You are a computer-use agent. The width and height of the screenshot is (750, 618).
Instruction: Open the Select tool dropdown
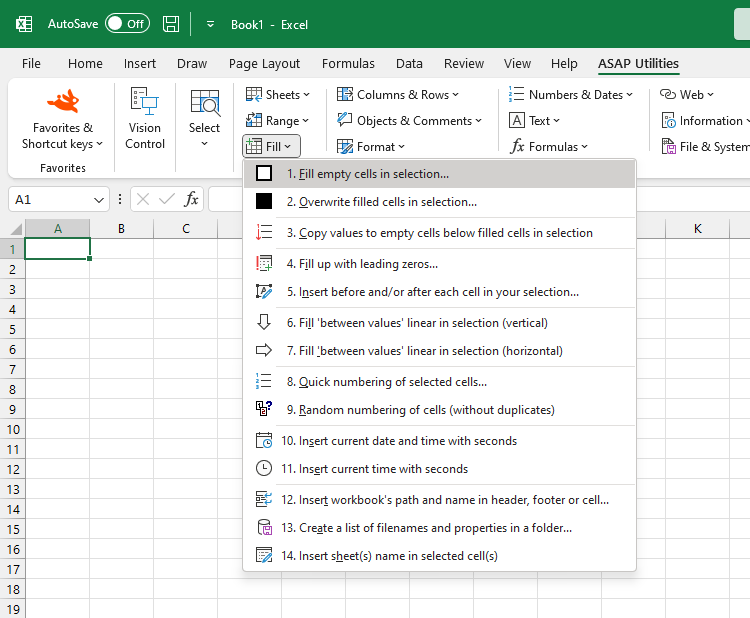(x=204, y=118)
